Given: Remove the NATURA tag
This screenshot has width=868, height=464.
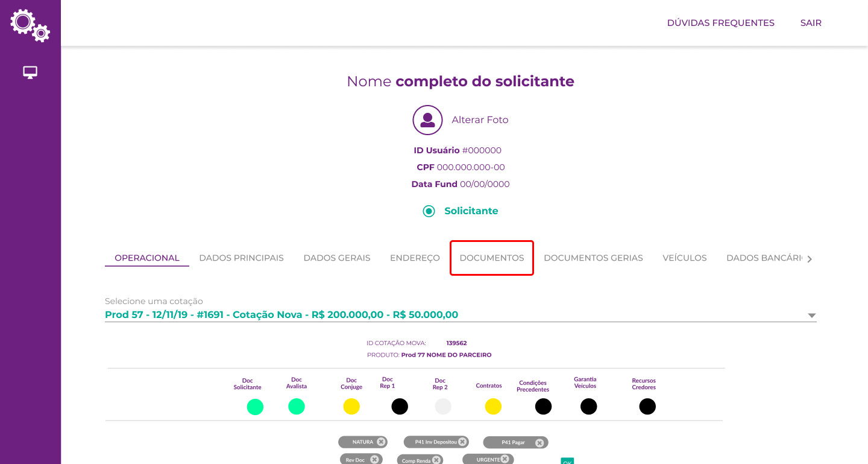Looking at the screenshot, I should click(381, 442).
